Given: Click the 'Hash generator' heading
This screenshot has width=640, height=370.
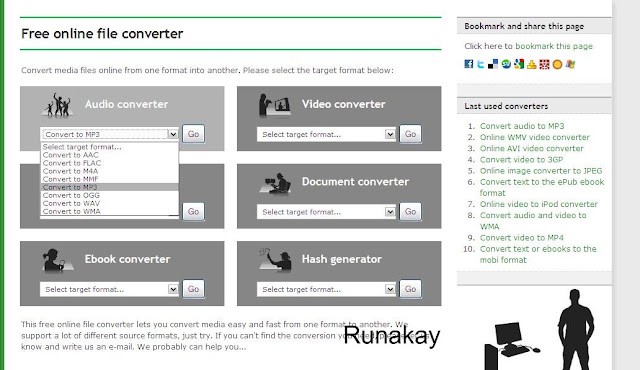Looking at the screenshot, I should pos(342,259).
